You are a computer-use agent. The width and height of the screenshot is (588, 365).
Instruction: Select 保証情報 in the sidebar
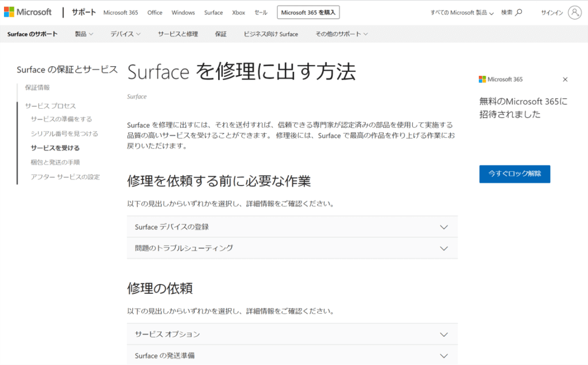pyautogui.click(x=37, y=87)
